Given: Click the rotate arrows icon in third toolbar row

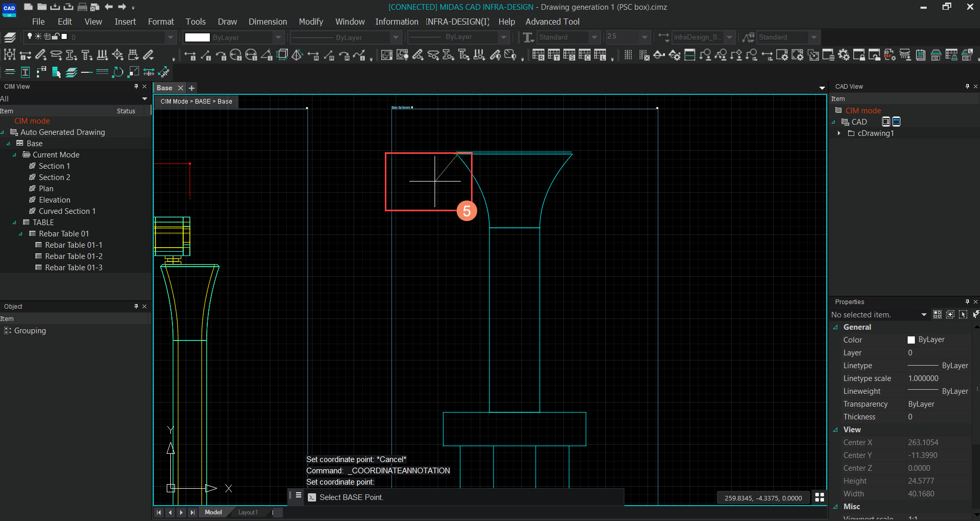Looking at the screenshot, I should tap(117, 72).
